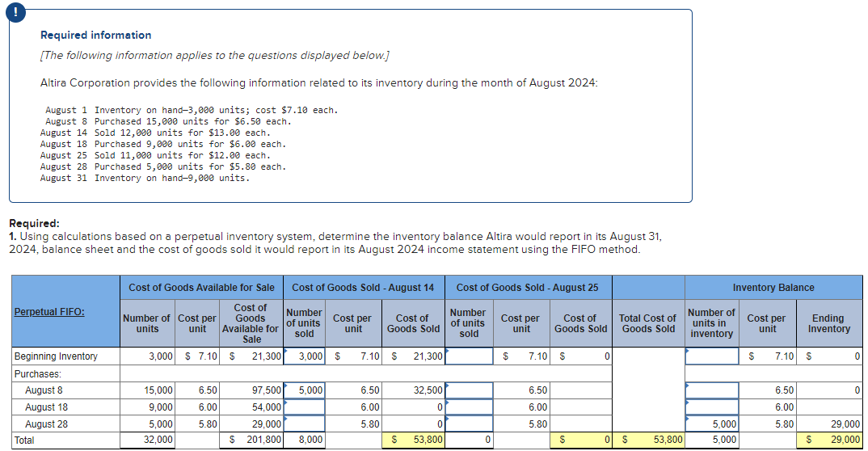Click the 9,000 August 18 units cell
The image size is (868, 451).
(x=148, y=407)
